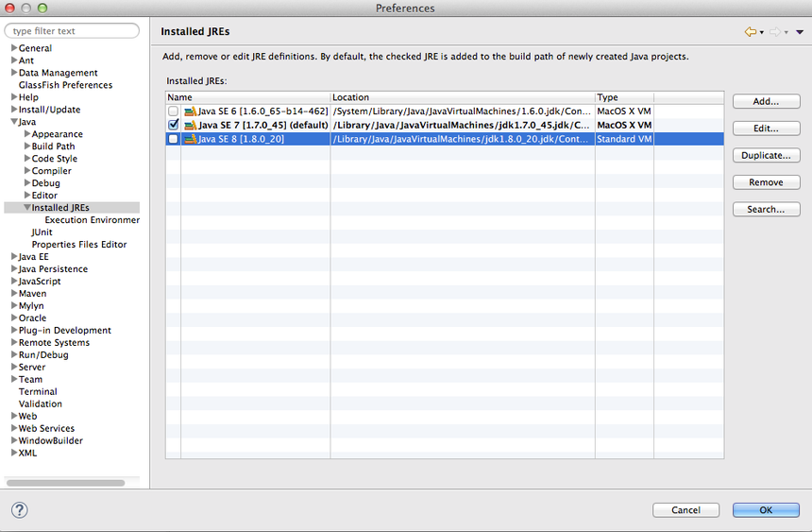Enable the Java SE 6 checkbox

point(173,112)
